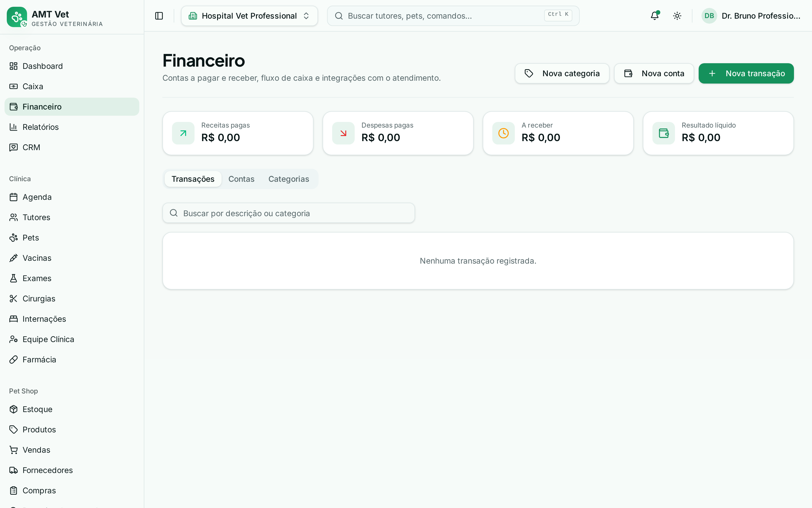812x508 pixels.
Task: Go to Farmácia pill entry
Action: (x=72, y=360)
